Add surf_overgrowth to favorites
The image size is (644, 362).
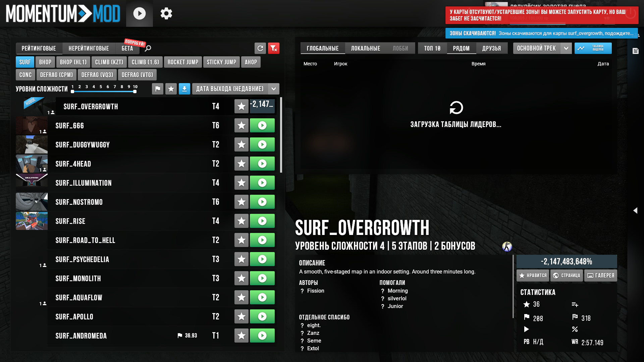[x=241, y=106]
